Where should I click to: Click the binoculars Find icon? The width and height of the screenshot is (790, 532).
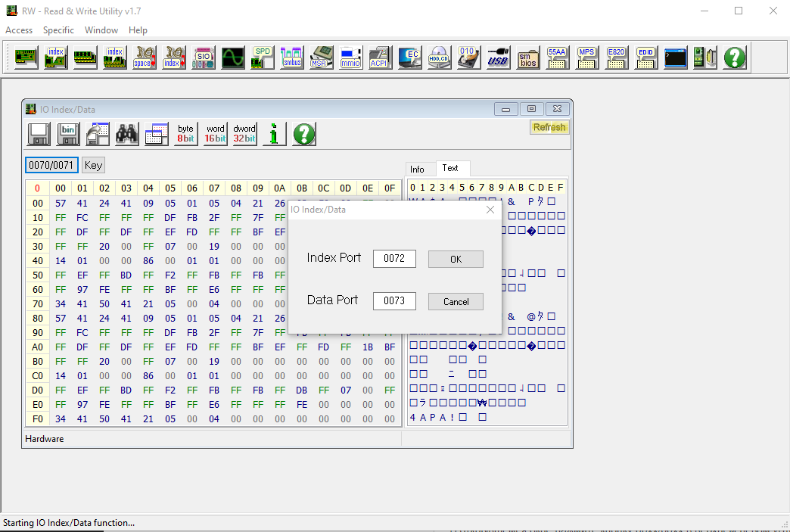pos(126,134)
